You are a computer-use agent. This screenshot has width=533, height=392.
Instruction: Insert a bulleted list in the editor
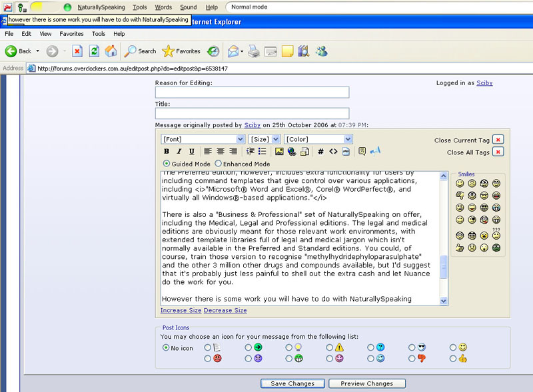(262, 152)
